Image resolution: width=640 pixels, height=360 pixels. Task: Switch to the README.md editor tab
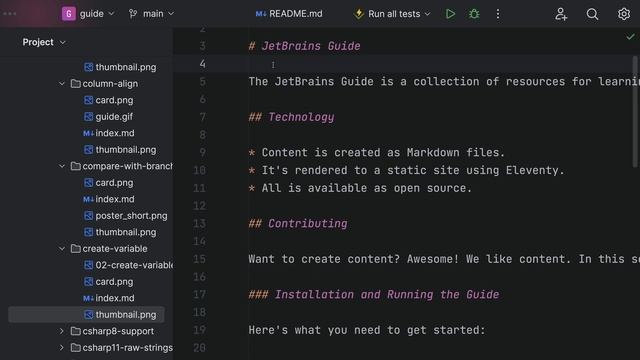[x=289, y=14]
